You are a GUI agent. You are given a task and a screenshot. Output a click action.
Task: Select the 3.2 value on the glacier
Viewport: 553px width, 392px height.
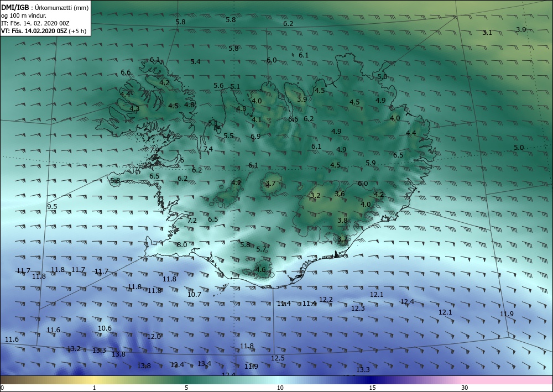pyautogui.click(x=315, y=195)
